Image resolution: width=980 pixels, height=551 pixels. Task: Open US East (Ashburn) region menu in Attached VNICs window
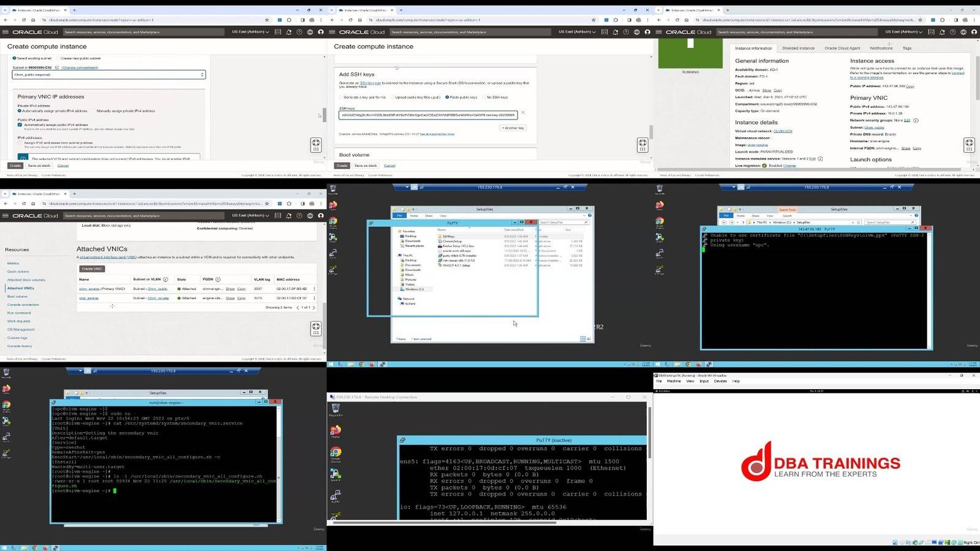tap(251, 216)
